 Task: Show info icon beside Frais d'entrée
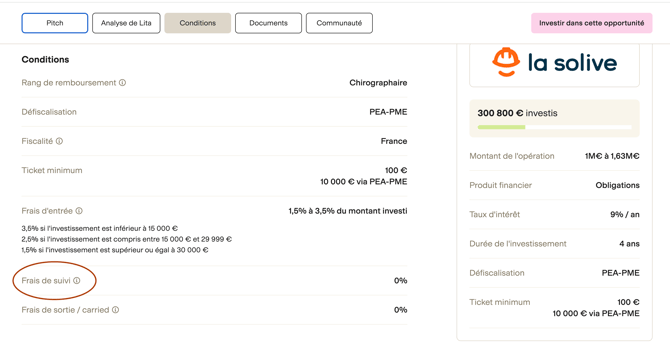pyautogui.click(x=79, y=211)
